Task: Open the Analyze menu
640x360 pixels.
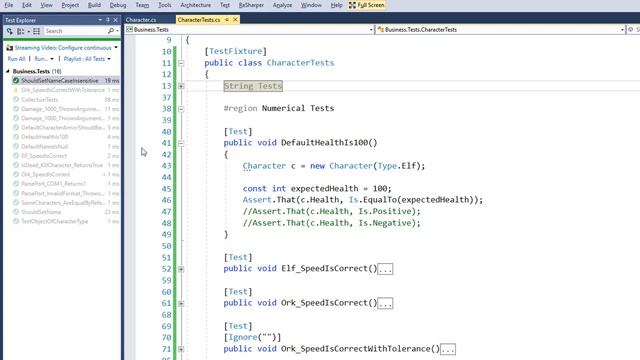Action: pos(282,5)
